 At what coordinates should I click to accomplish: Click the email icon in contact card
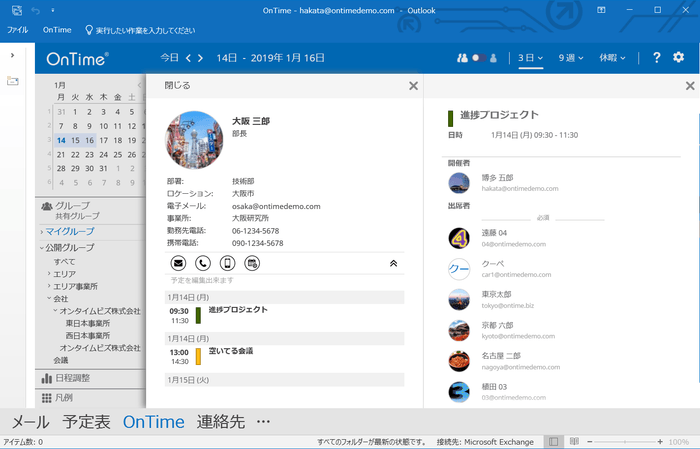point(178,263)
